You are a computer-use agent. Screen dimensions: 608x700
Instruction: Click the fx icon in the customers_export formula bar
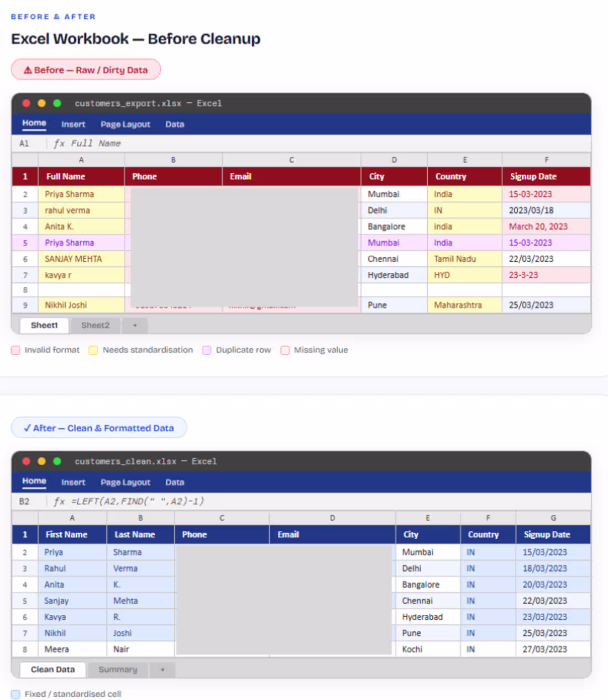[x=59, y=143]
